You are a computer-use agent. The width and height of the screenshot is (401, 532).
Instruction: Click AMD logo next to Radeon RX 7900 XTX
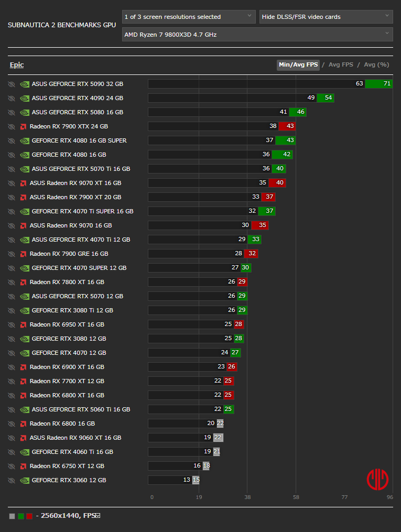pos(23,126)
